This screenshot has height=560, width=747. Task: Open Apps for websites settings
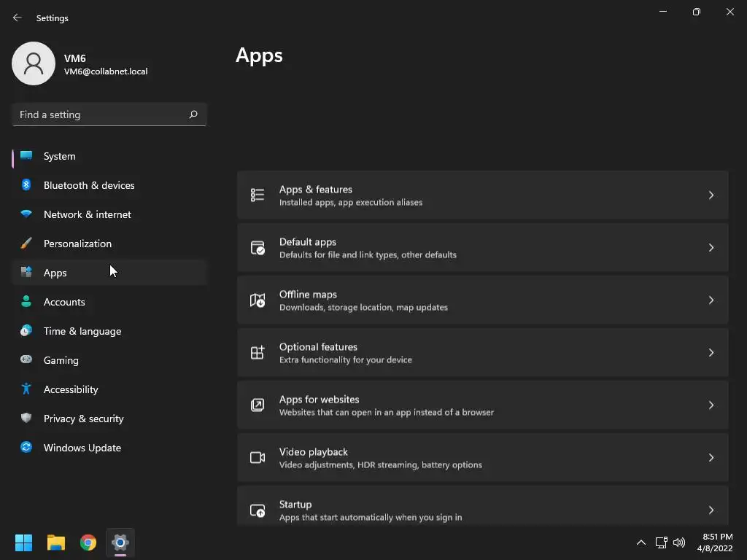click(x=481, y=405)
